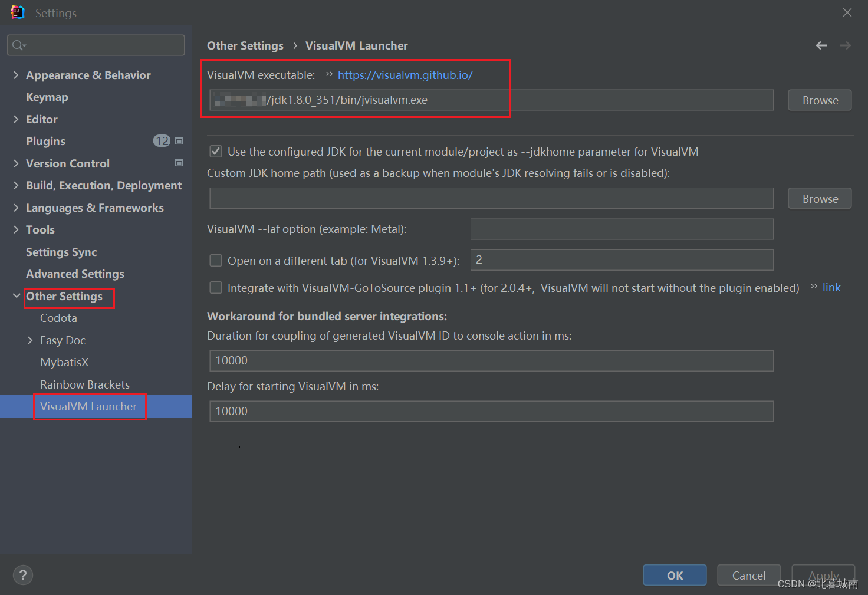Viewport: 868px width, 595px height.
Task: Click the 'Delay for starting VisualVM' input field
Action: point(491,411)
